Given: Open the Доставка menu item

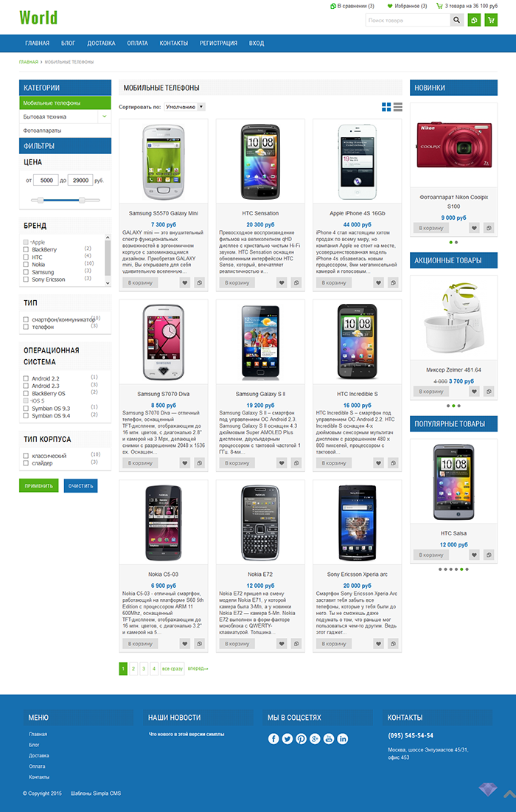Looking at the screenshot, I should (x=101, y=43).
